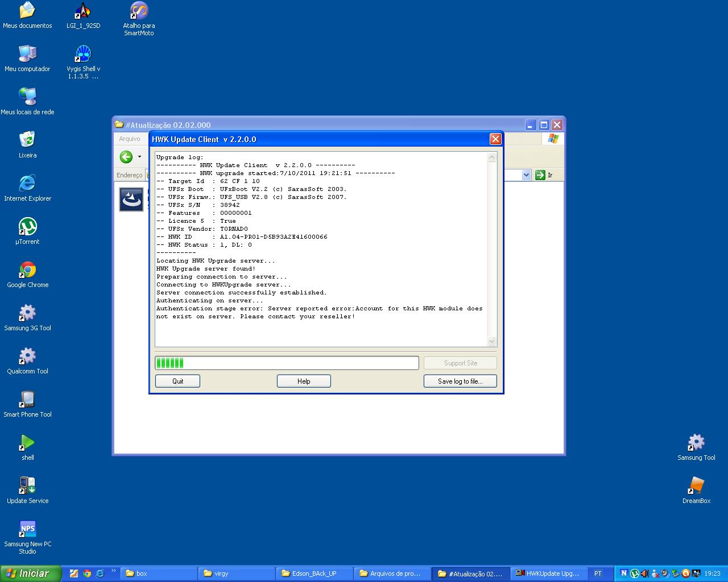The height and width of the screenshot is (582, 728).
Task: Expand back button history dropdown arrow
Action: coord(139,157)
